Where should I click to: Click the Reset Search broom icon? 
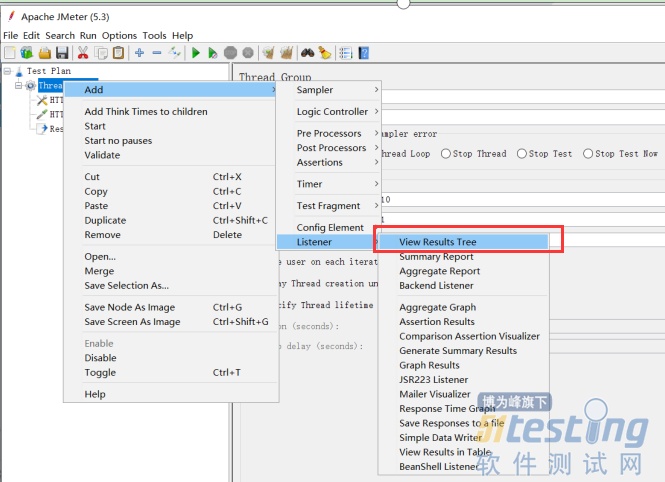point(325,53)
